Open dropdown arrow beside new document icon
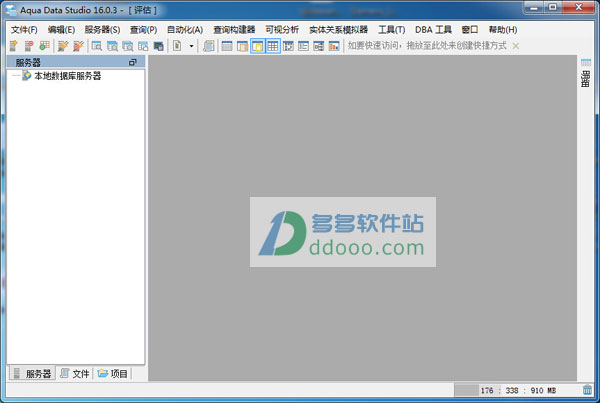The width and height of the screenshot is (600, 403). [191, 46]
